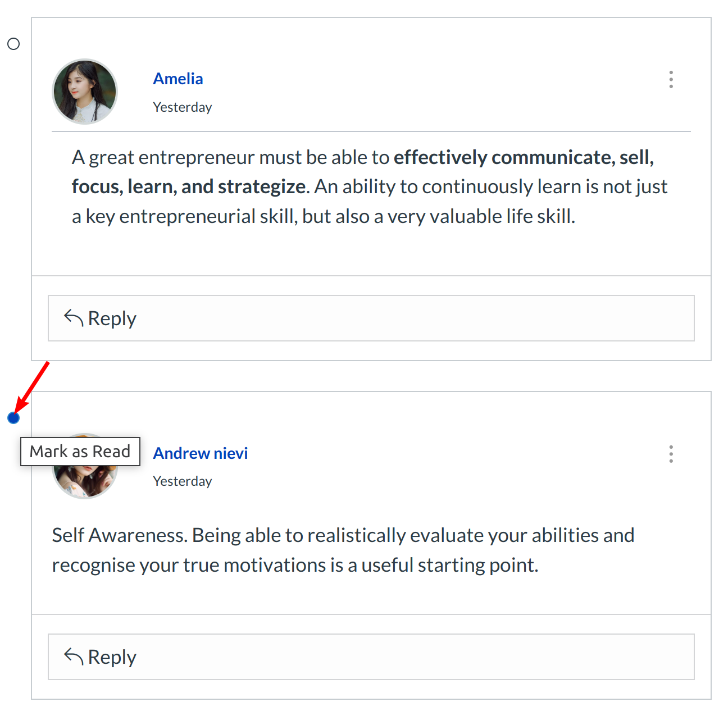Open Amelia's profile picture
Image resolution: width=728 pixels, height=720 pixels.
pos(85,92)
